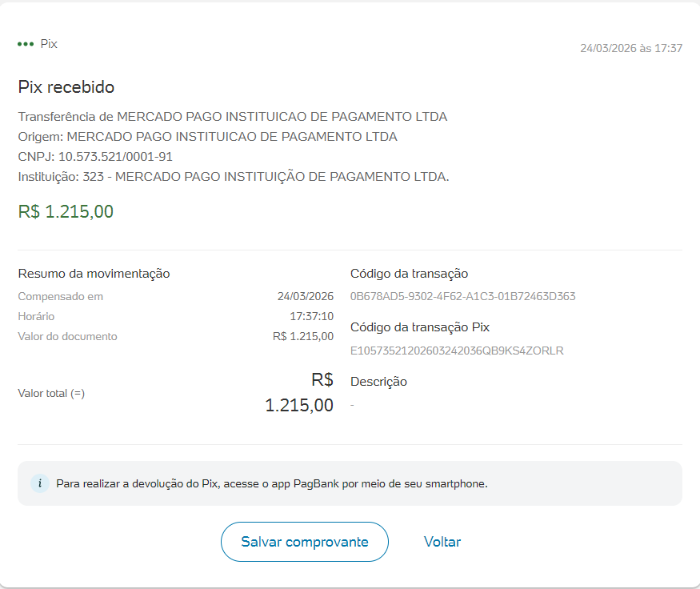
Task: Click the 24/03/2026 às 17:37 timestamp
Action: [x=630, y=48]
